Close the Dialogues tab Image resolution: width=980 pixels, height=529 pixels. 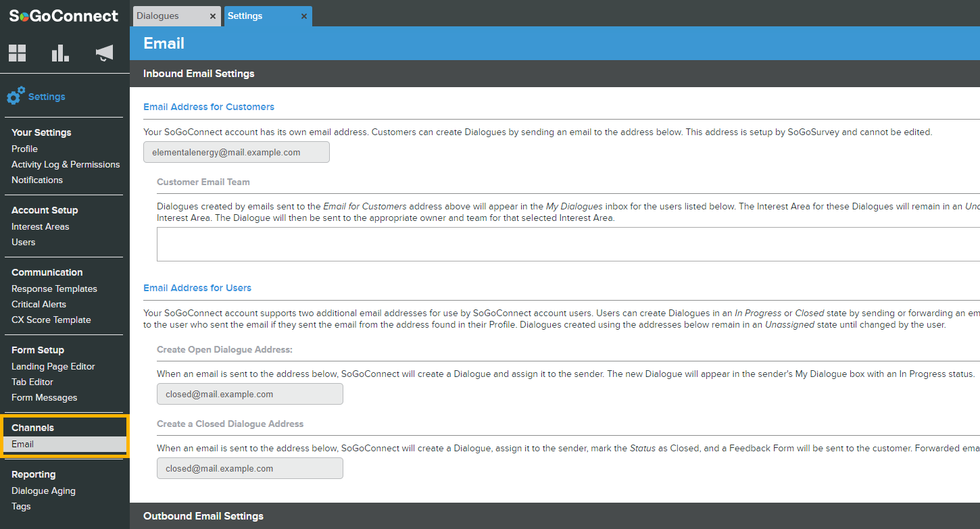pyautogui.click(x=213, y=16)
